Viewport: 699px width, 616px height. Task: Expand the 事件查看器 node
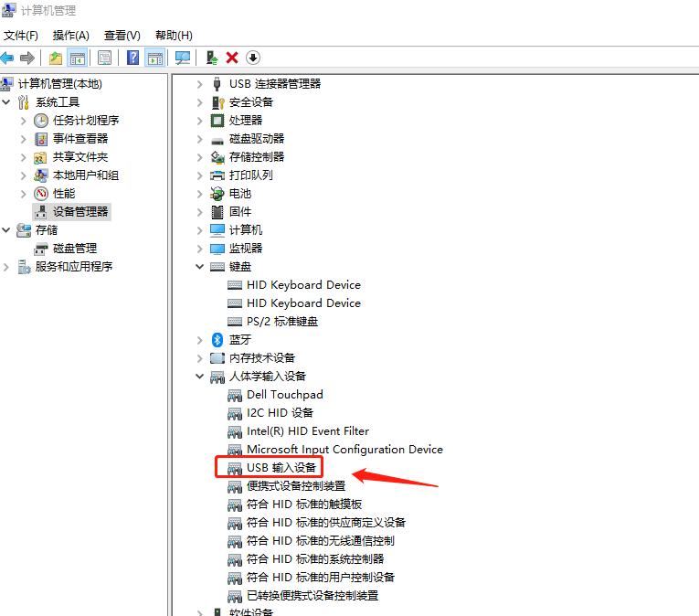23,139
